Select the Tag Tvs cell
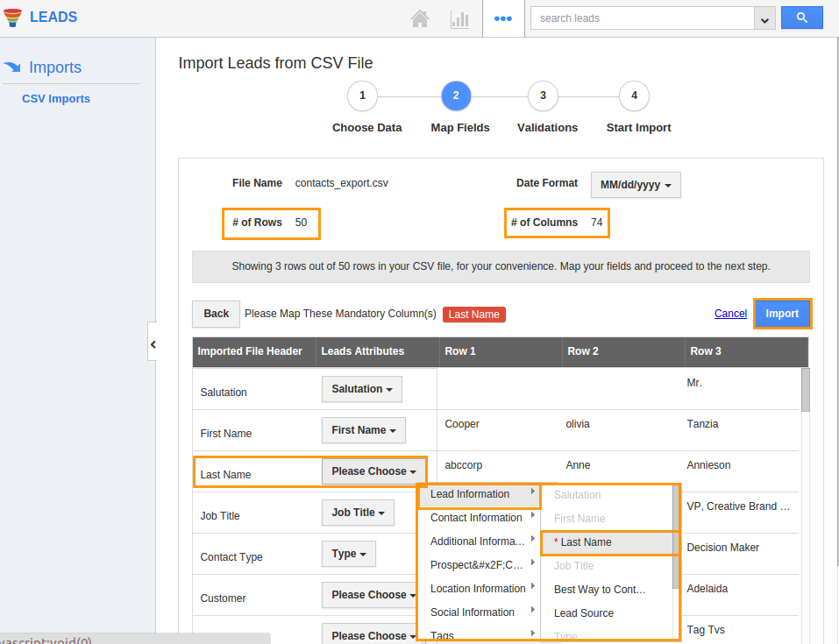Image resolution: width=839 pixels, height=644 pixels. pyautogui.click(x=706, y=630)
